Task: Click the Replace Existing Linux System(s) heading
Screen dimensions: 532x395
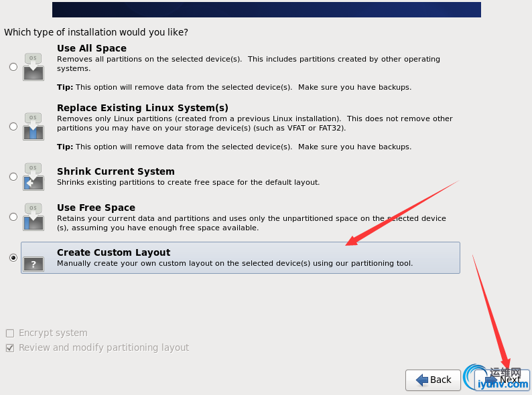Action: (143, 108)
